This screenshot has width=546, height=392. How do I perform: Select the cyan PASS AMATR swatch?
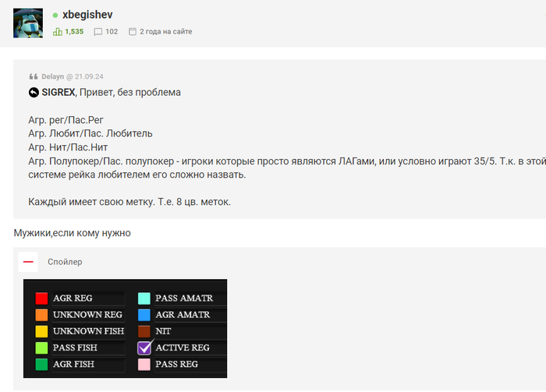point(144,298)
